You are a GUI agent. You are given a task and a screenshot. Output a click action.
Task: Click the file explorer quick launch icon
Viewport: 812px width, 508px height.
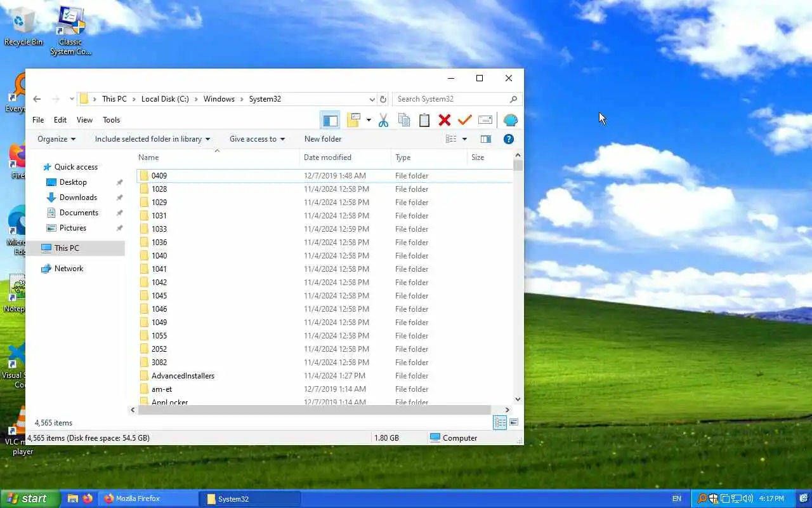(x=72, y=498)
